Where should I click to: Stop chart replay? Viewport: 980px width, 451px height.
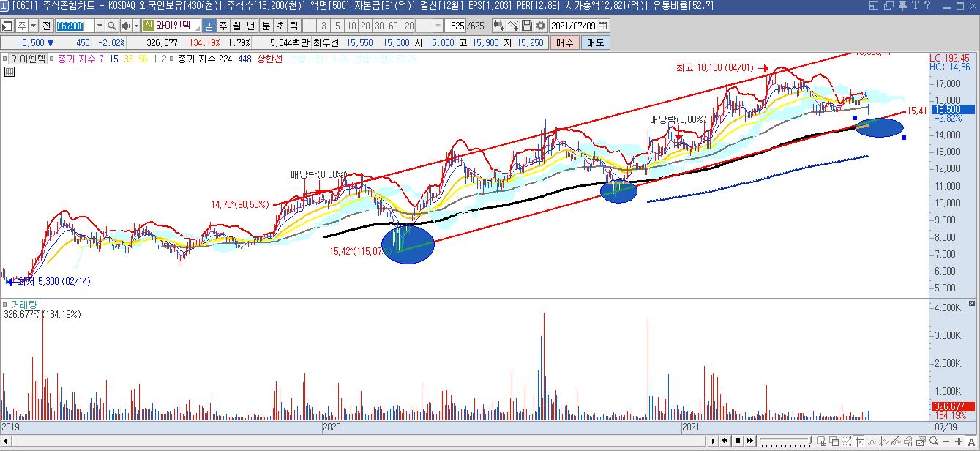(738, 441)
